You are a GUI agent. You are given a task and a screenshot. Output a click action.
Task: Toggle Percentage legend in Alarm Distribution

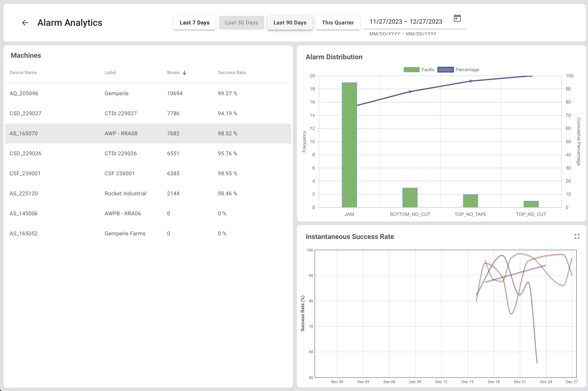click(467, 70)
